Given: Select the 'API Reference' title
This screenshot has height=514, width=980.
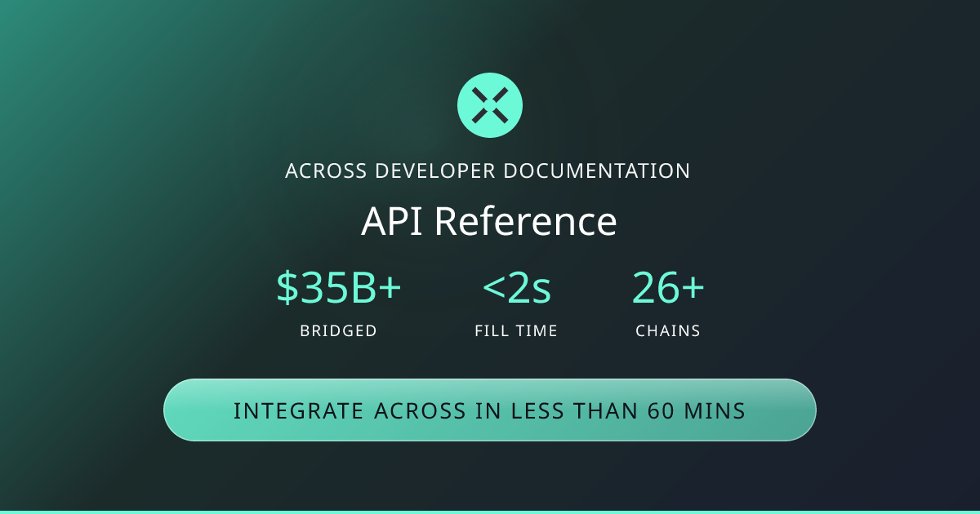Looking at the screenshot, I should click(489, 221).
